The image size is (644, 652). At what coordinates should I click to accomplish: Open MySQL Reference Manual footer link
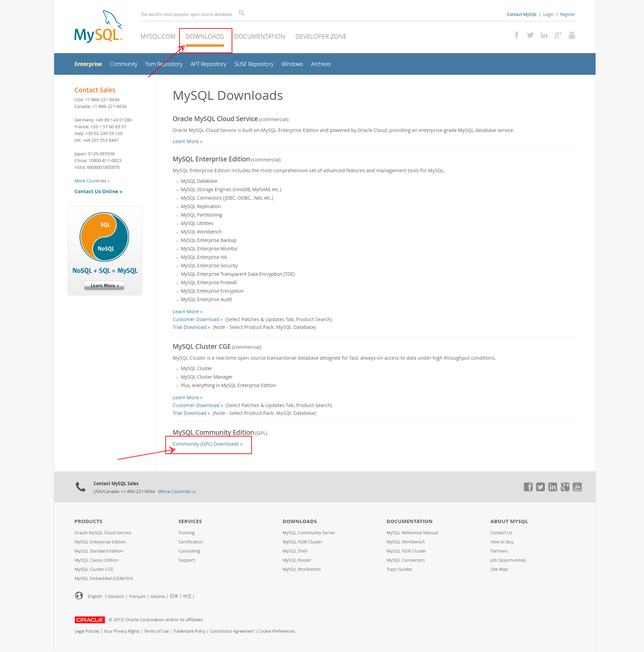tap(412, 533)
